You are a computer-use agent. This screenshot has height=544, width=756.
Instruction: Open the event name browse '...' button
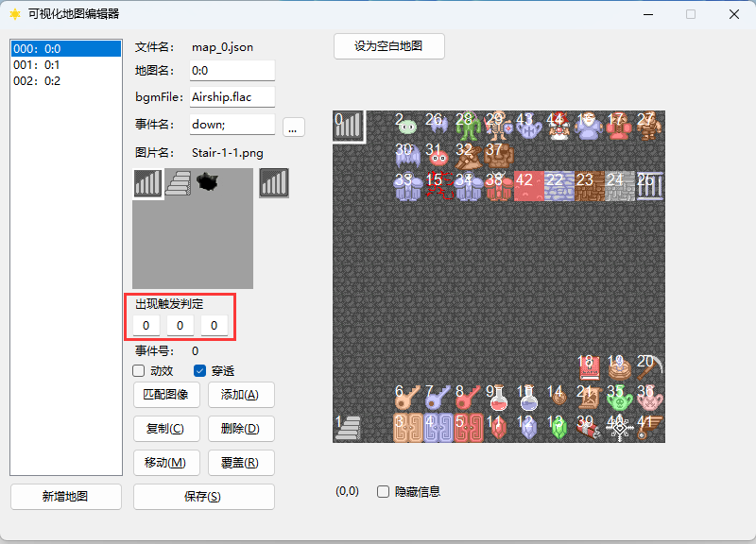pos(293,127)
